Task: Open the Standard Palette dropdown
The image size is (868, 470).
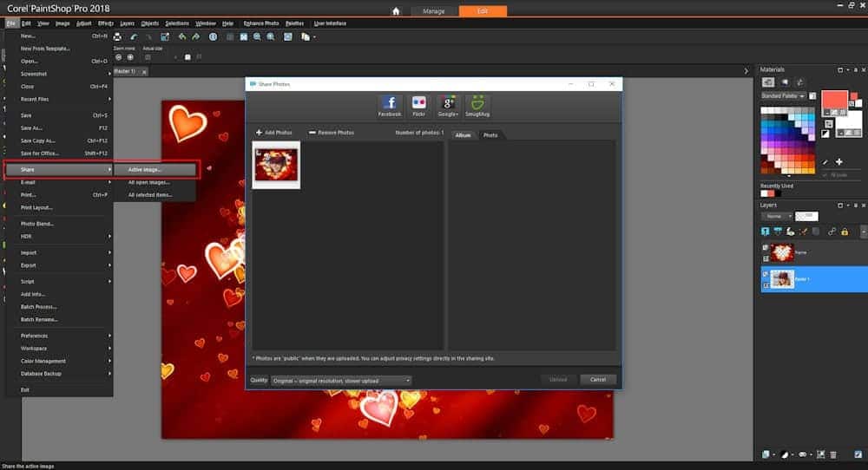Action: click(x=783, y=95)
